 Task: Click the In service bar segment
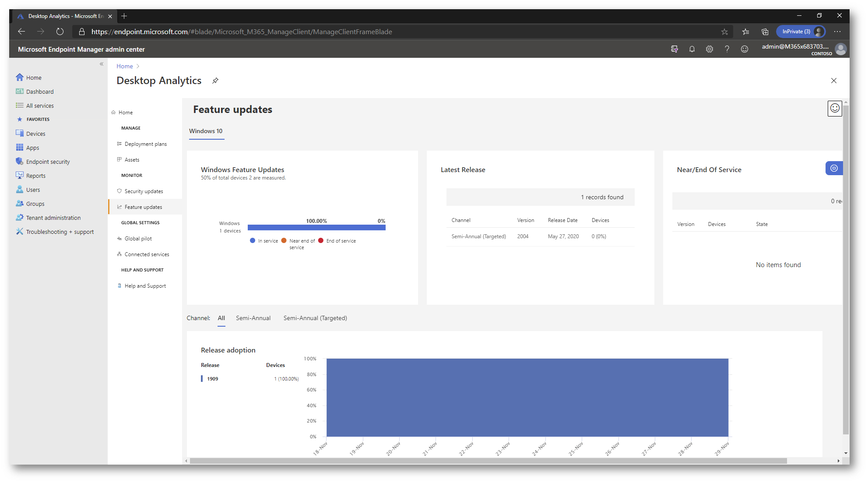[316, 227]
